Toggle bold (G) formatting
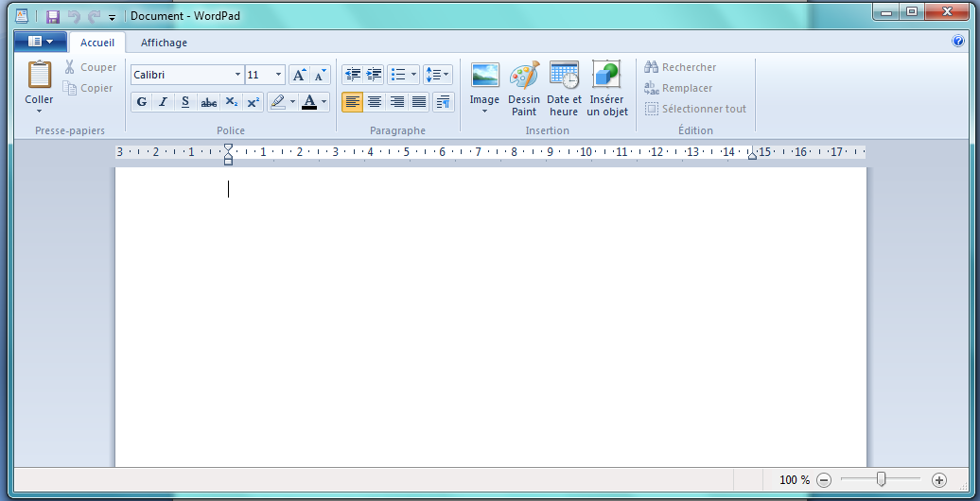Viewport: 980px width, 501px height. pos(142,102)
